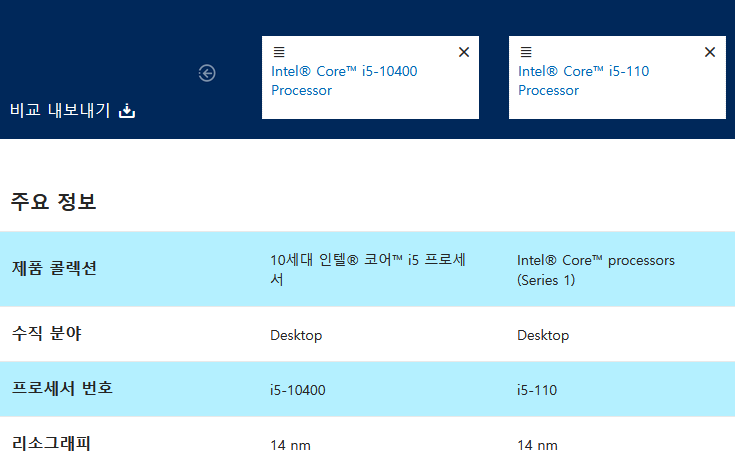Select the Intel Core processors (Series 1) value

[596, 270]
